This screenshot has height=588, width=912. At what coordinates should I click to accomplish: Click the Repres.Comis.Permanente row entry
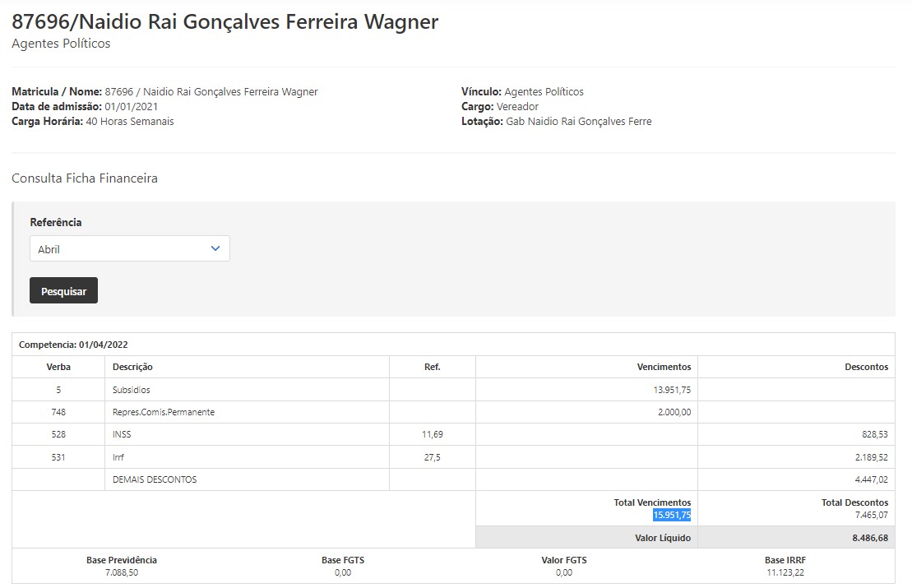[x=164, y=412]
